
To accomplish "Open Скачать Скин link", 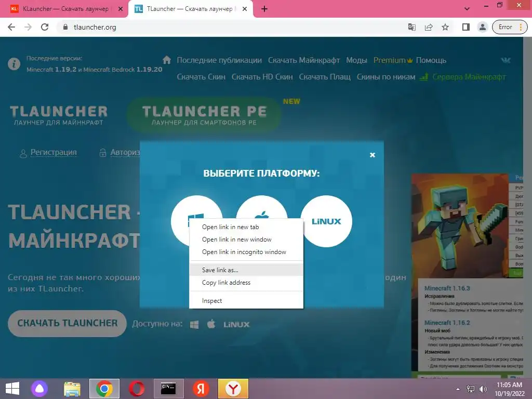I will (201, 77).
